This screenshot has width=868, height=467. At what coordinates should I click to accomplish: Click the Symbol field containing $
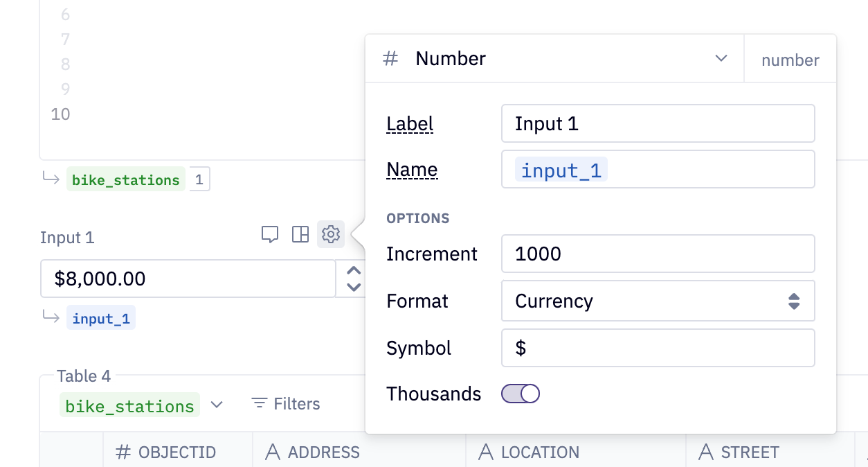(658, 348)
